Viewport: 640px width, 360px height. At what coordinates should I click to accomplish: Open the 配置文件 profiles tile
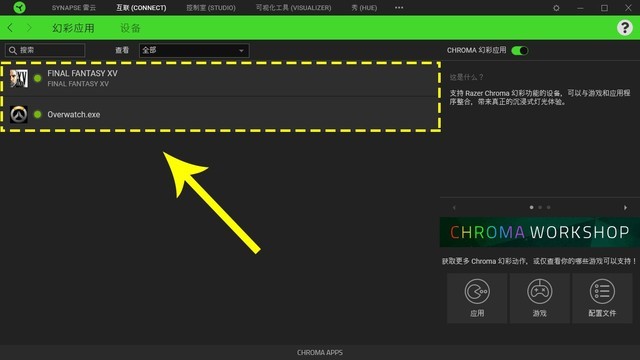tap(602, 298)
